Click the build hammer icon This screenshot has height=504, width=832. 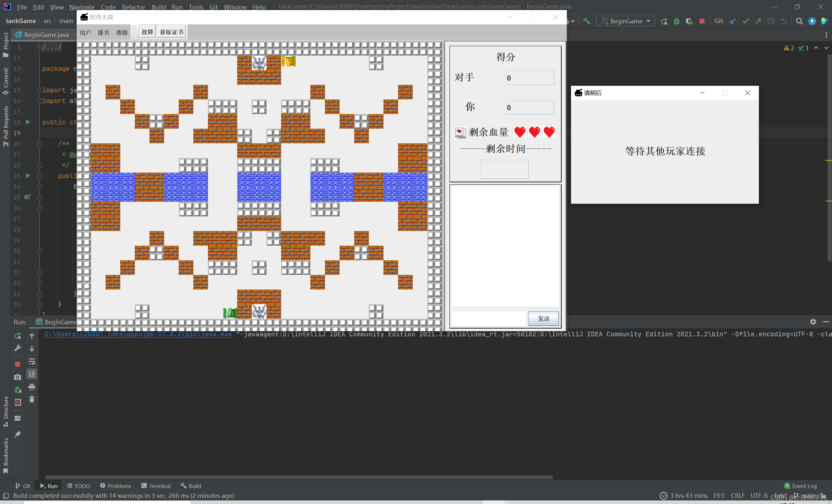[587, 21]
